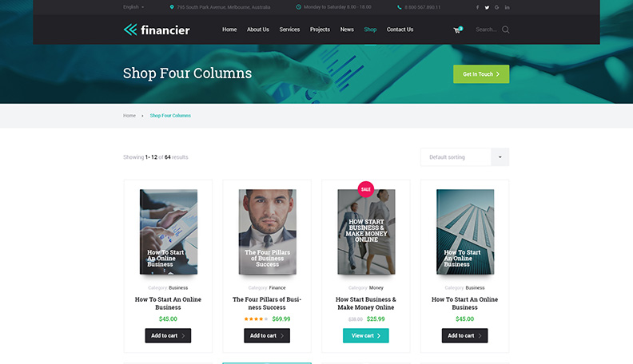Click the financier logo
The image size is (633, 364).
[157, 30]
